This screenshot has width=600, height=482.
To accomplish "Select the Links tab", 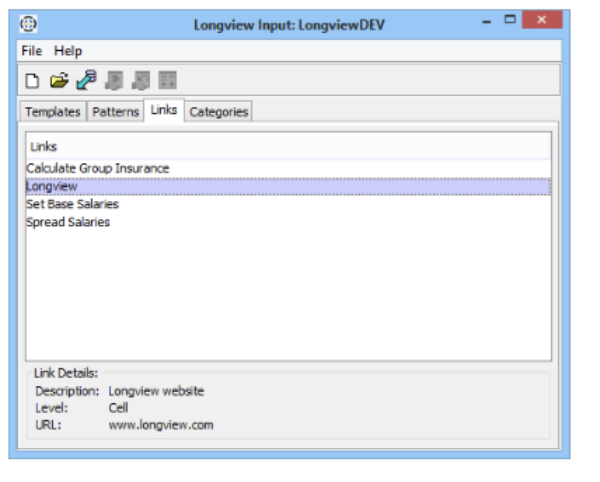I will coord(164,110).
